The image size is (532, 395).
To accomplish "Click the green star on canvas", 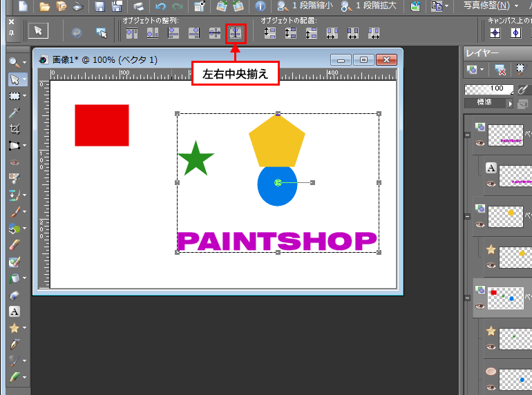I will pos(196,160).
